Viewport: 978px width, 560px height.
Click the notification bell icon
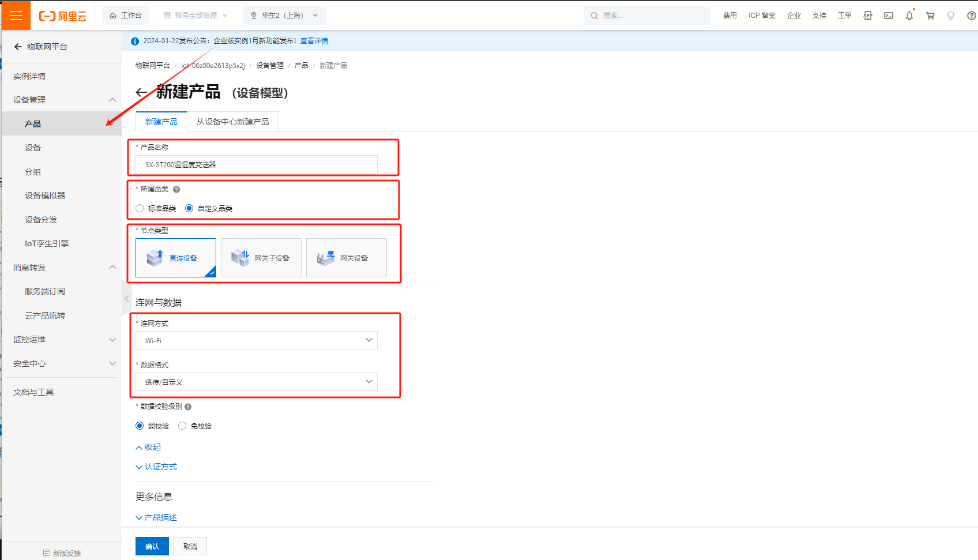pos(909,16)
